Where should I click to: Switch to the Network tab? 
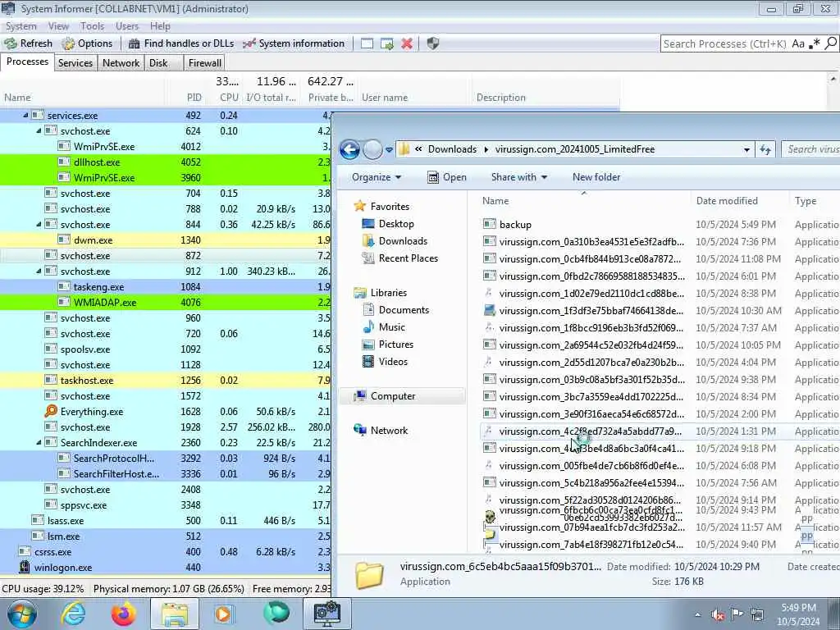point(121,63)
